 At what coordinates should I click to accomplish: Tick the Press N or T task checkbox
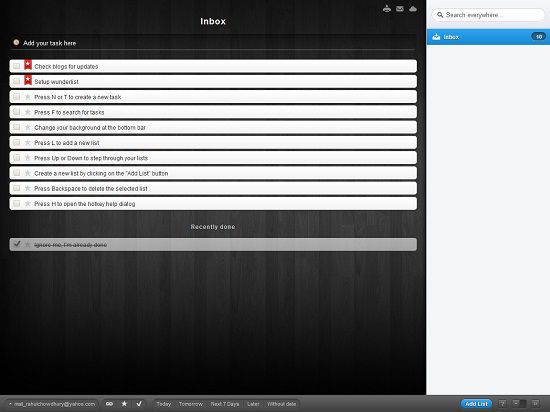[x=16, y=96]
